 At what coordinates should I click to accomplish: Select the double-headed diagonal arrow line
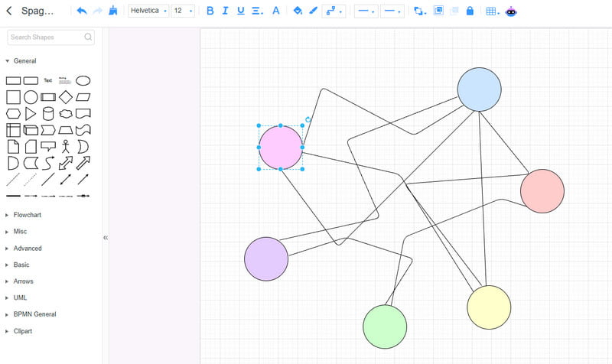66,180
